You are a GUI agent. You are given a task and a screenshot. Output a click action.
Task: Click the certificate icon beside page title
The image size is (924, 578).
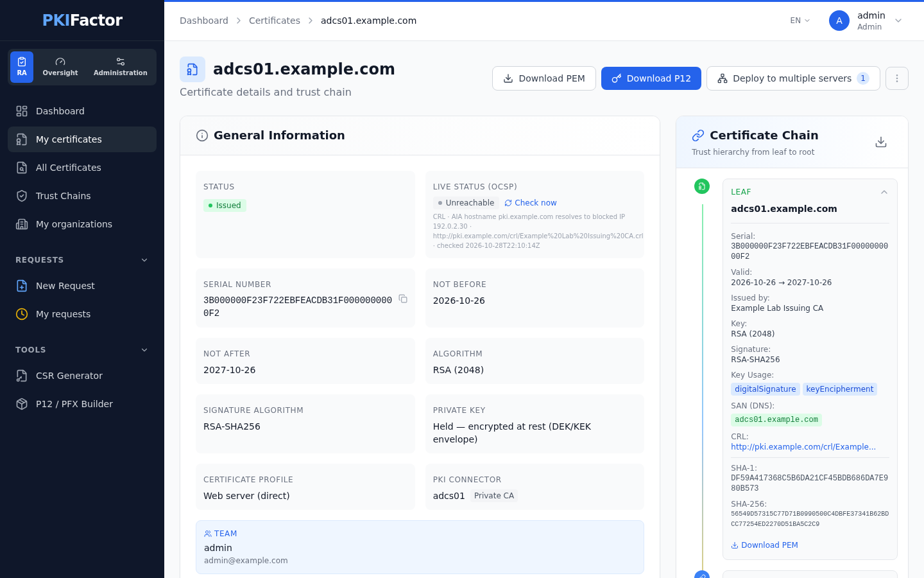coord(193,69)
